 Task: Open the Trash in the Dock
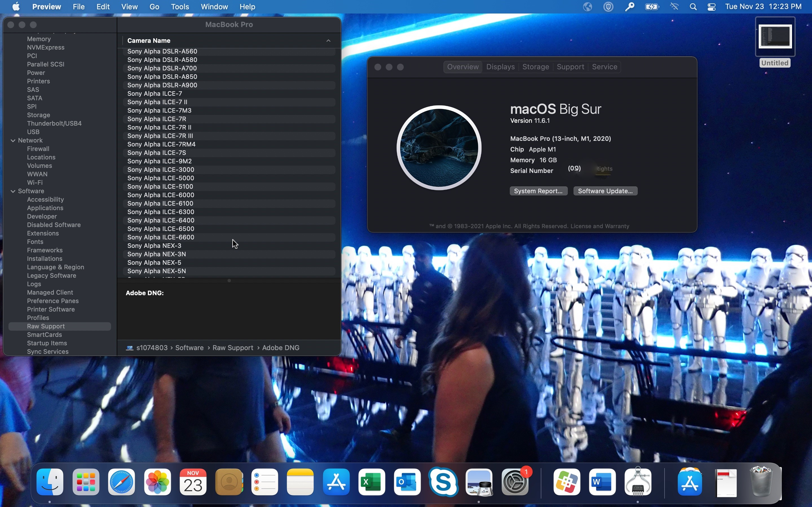click(x=761, y=482)
